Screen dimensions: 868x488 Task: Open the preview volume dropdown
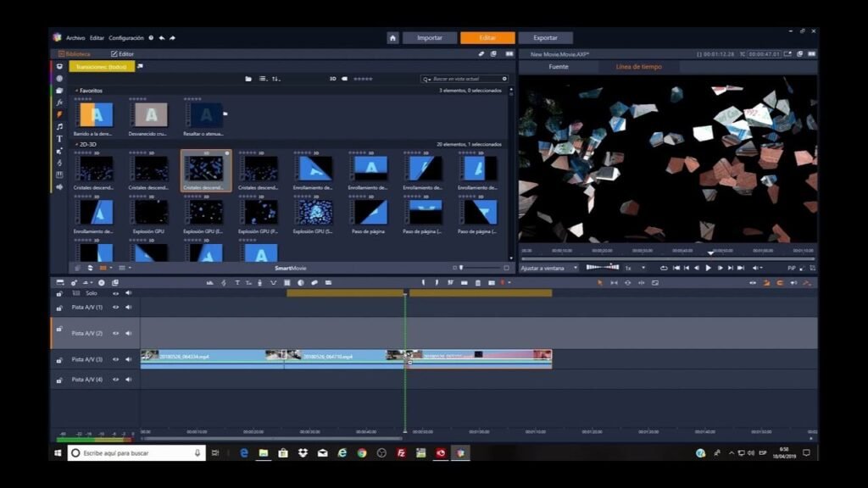click(x=757, y=268)
